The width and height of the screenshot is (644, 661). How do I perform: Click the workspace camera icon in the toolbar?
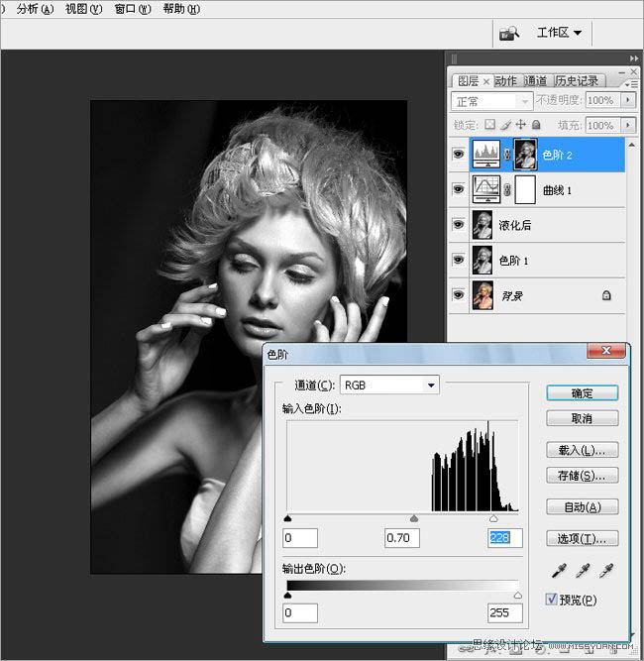coord(509,33)
